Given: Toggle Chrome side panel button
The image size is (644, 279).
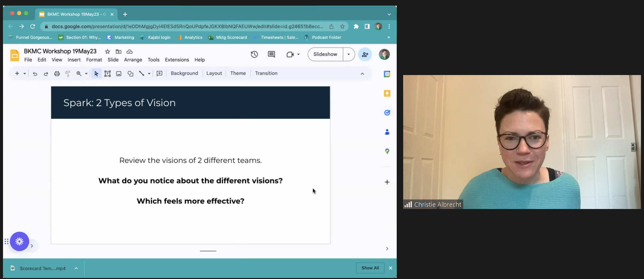Looking at the screenshot, I should (x=367, y=26).
